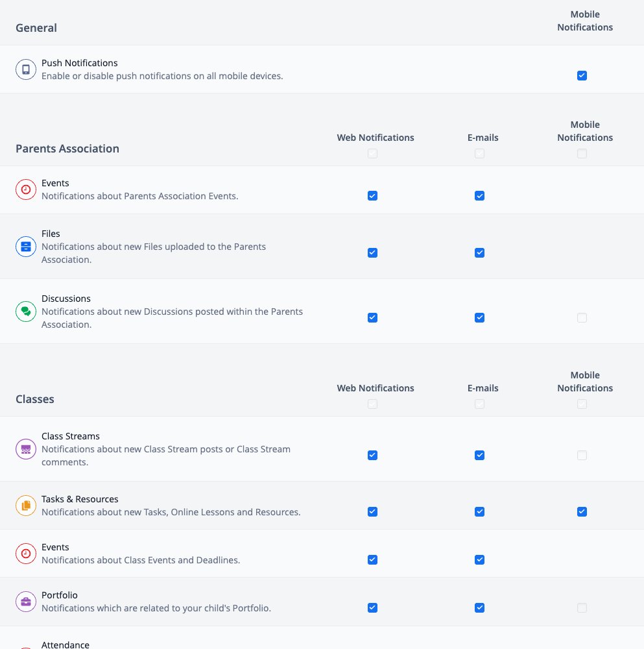Uncheck E-mails for Portfolio notifications

pyautogui.click(x=479, y=608)
